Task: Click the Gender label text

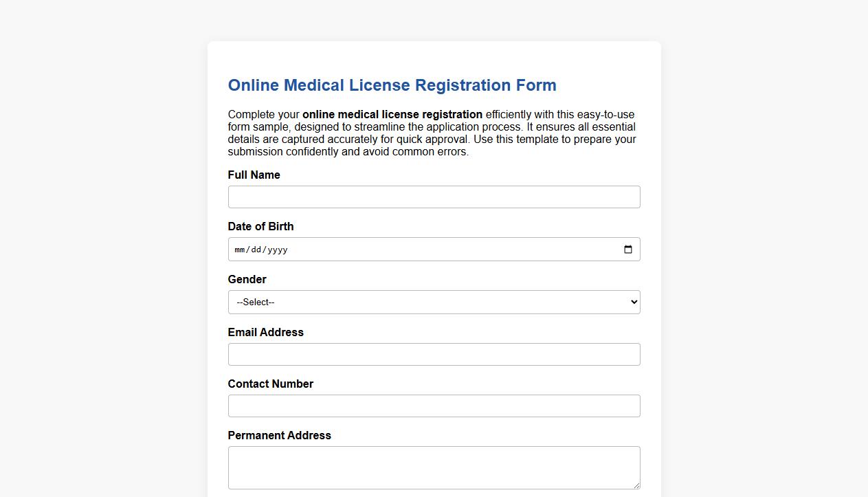Action: (247, 280)
